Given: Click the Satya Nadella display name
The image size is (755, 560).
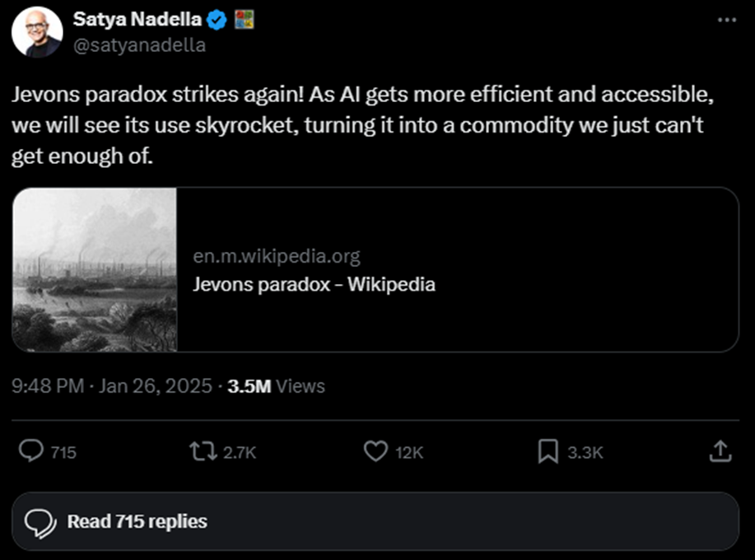Looking at the screenshot, I should pyautogui.click(x=137, y=20).
